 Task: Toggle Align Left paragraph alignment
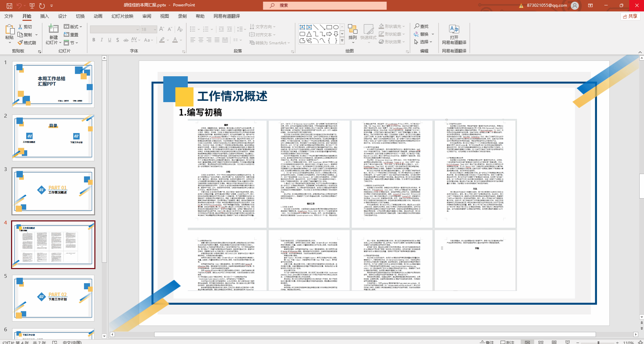(193, 40)
